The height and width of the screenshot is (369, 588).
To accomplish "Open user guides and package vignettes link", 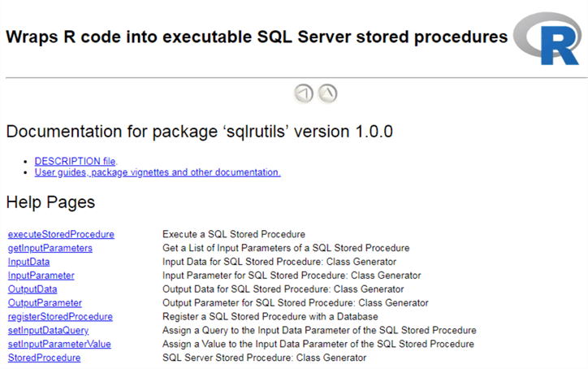I will point(158,172).
